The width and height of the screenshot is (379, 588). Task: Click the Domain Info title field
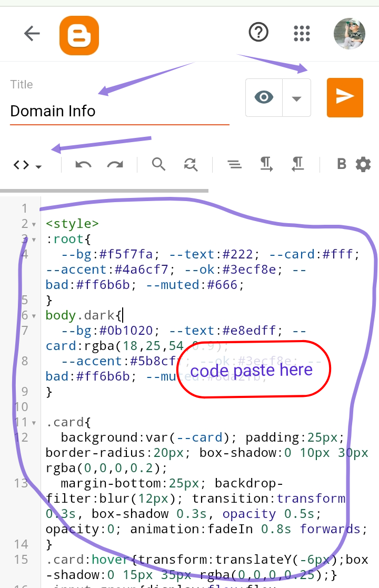coord(119,112)
